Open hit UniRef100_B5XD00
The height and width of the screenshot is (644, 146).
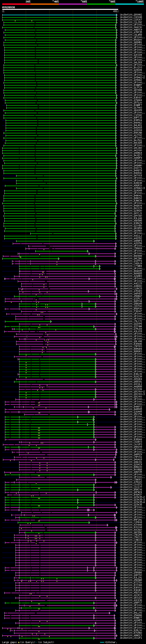(131, 40)
